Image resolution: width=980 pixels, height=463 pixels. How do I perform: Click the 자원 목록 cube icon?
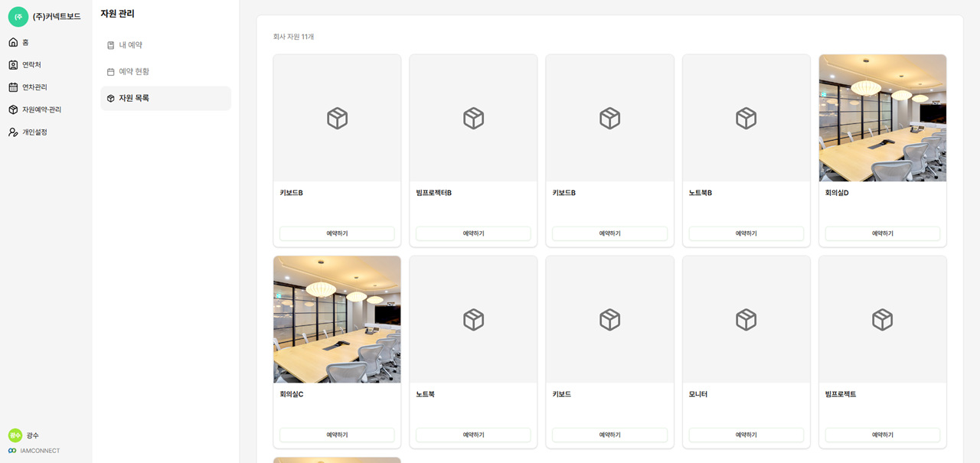110,99
